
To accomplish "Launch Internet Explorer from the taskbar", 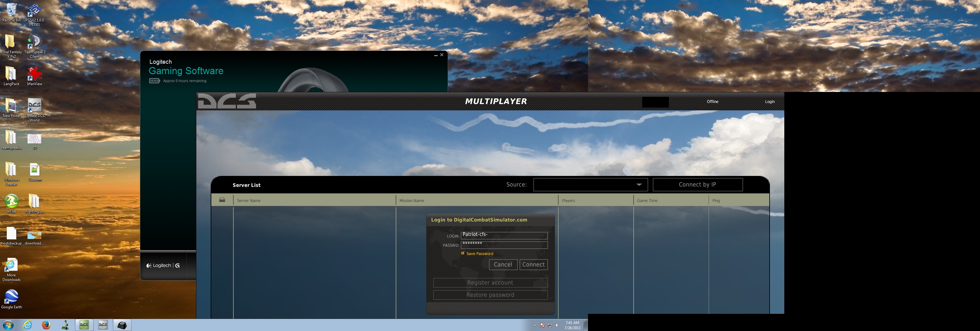I will [x=27, y=325].
